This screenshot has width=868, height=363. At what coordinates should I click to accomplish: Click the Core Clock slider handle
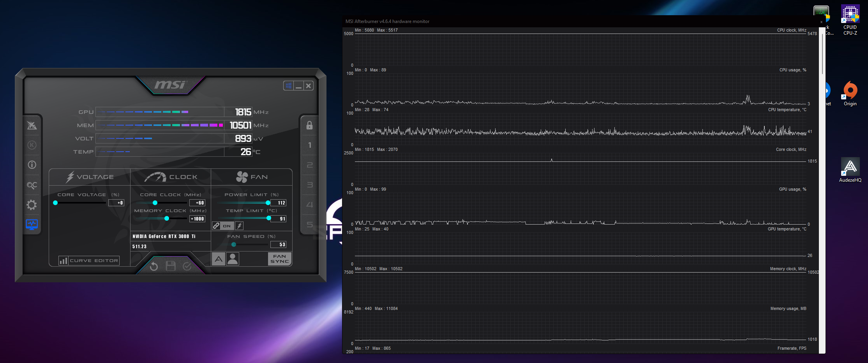[x=155, y=203]
